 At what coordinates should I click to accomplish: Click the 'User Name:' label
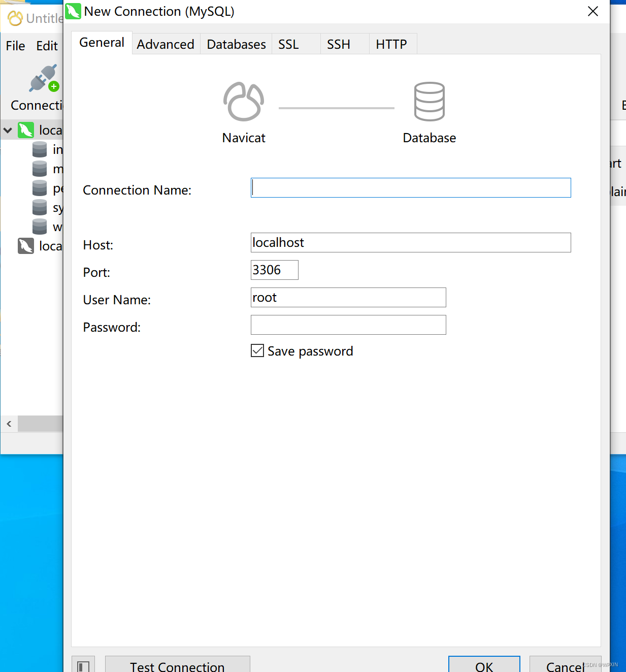point(117,300)
